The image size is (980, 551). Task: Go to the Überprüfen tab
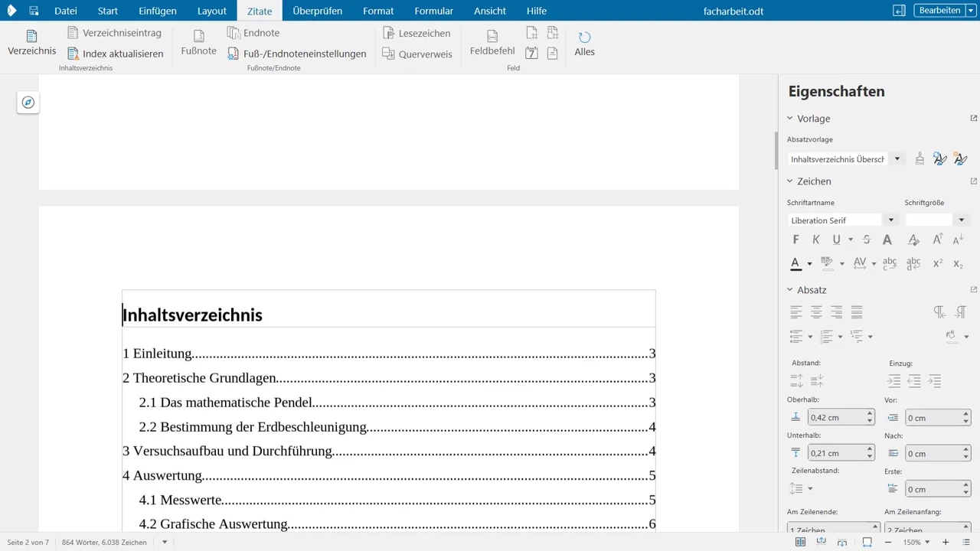click(x=318, y=11)
